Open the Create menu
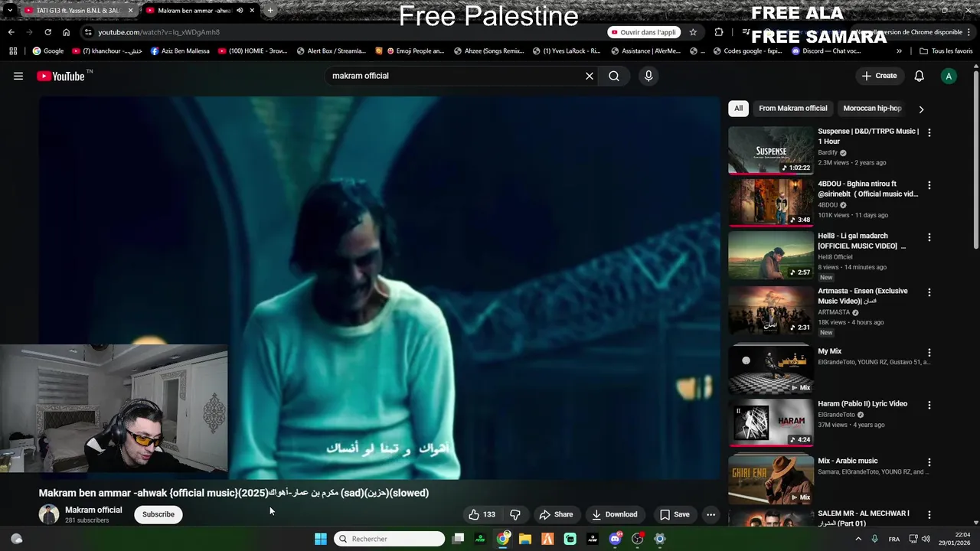 (x=879, y=76)
